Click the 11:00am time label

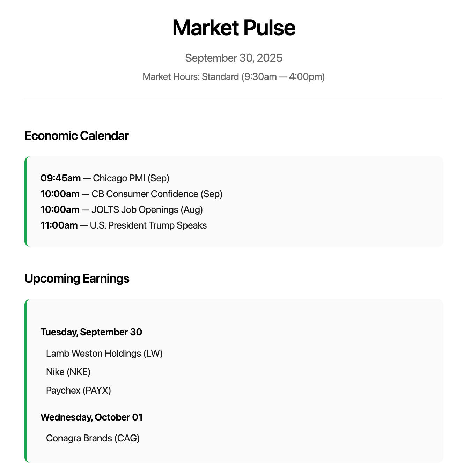point(59,225)
